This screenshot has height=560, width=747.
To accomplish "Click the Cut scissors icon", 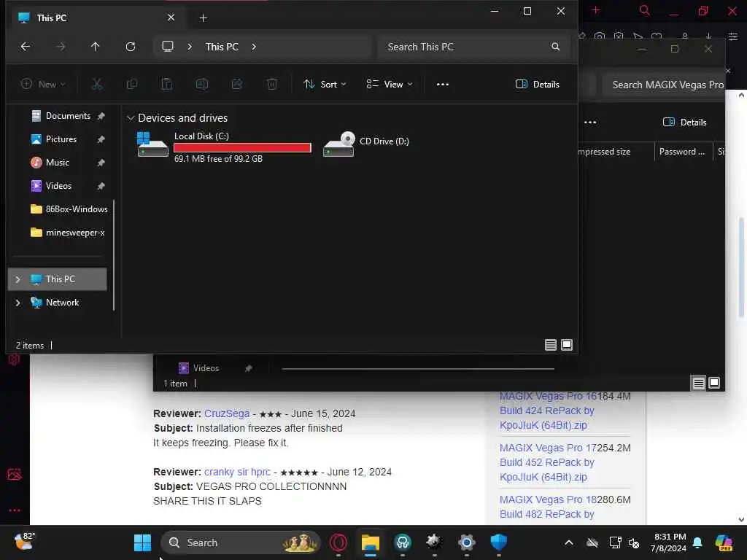I will click(x=97, y=85).
